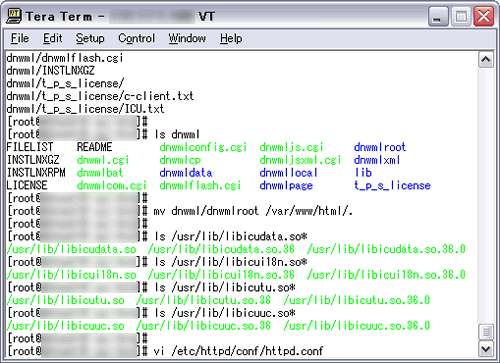
Task: Maximize the Tera Term window
Action: [461, 16]
